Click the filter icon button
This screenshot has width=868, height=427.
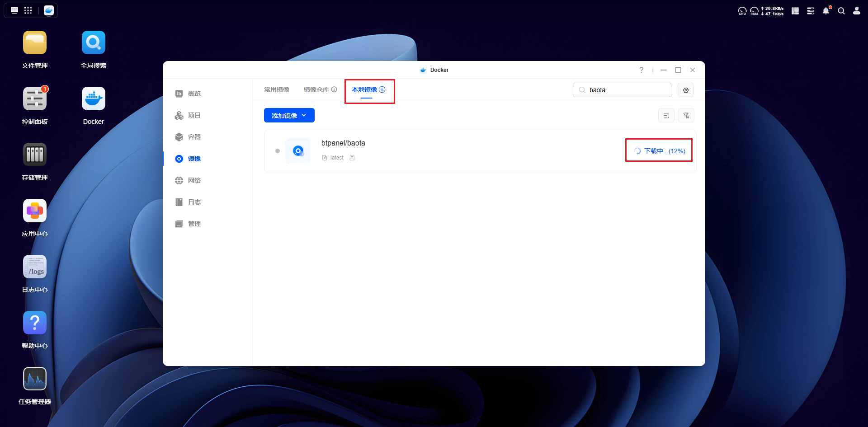point(686,116)
